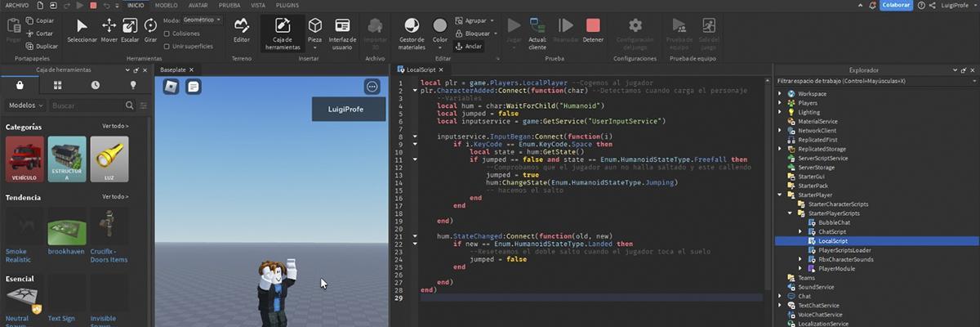Select the VEHÍCULO category thumbnail

(x=24, y=159)
